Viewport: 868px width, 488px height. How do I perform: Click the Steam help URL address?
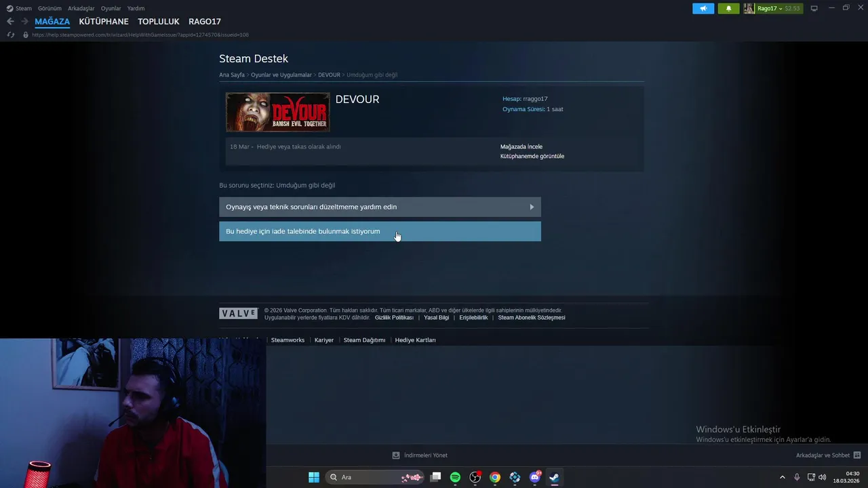pos(140,35)
